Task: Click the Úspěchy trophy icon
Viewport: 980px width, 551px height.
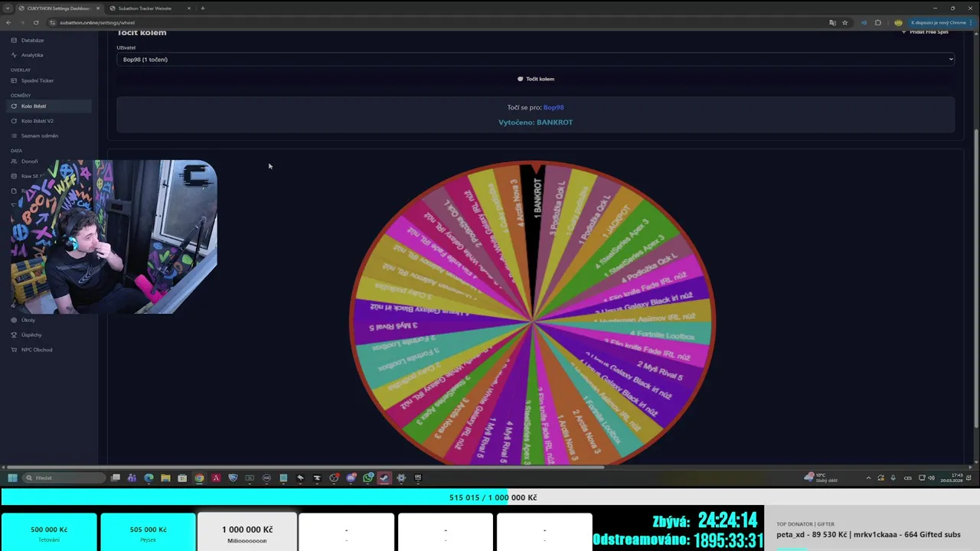Action: 14,334
